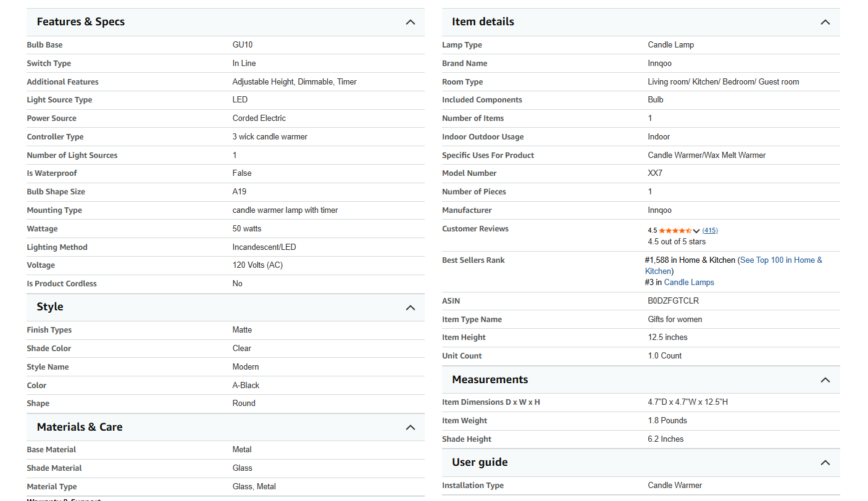The height and width of the screenshot is (501, 868).
Task: Click the "4.5 out of 5 stars" text
Action: (677, 242)
